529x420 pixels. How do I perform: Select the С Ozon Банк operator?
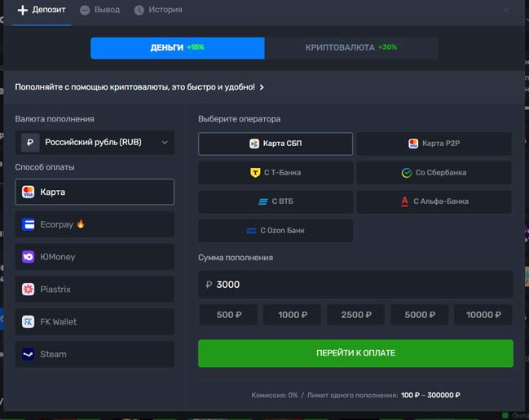click(x=276, y=231)
